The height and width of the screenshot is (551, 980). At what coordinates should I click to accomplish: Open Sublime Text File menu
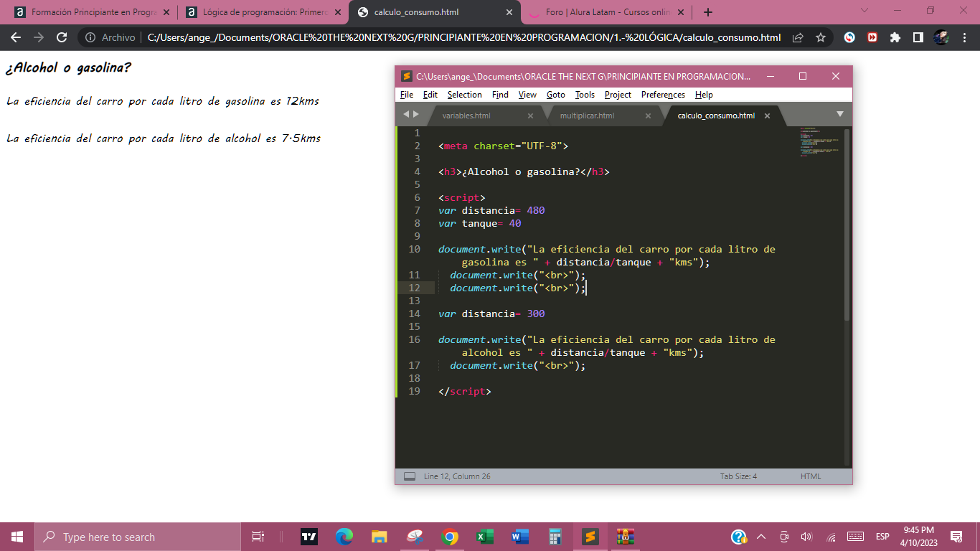407,95
